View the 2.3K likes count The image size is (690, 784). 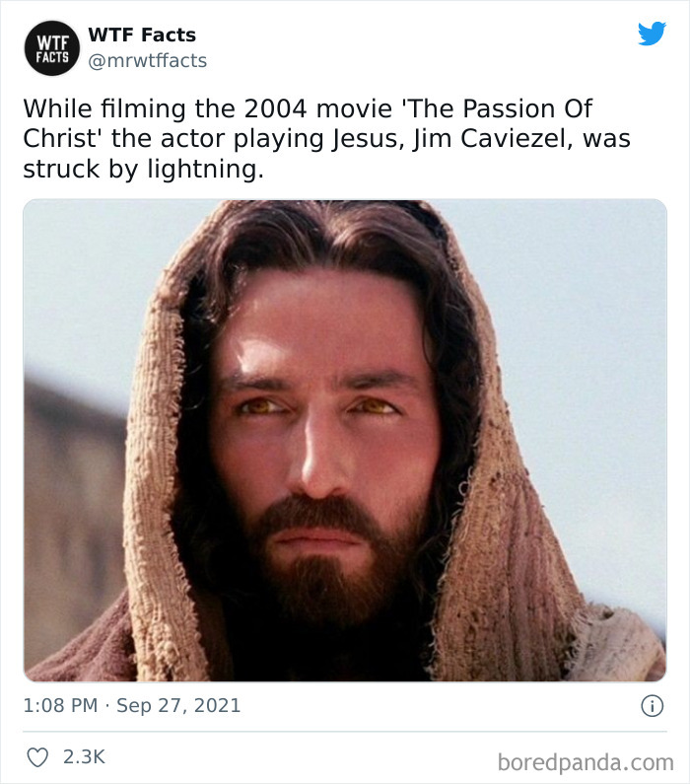pos(84,757)
